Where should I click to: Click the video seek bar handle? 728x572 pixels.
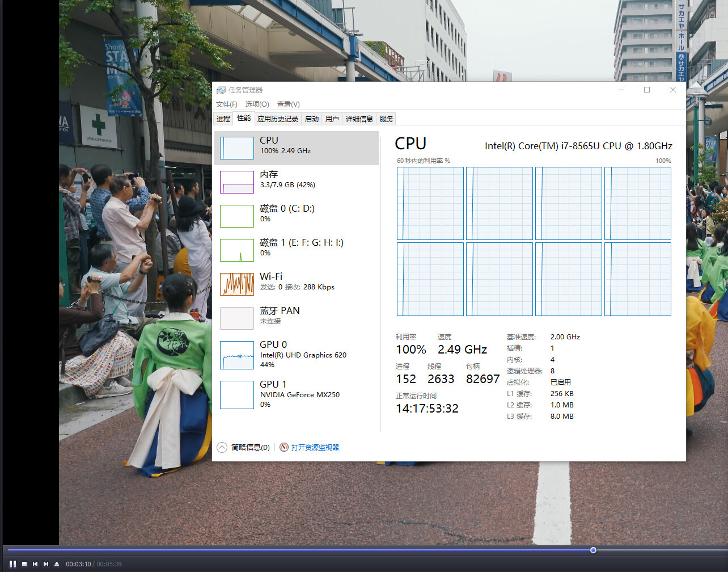[x=593, y=550]
